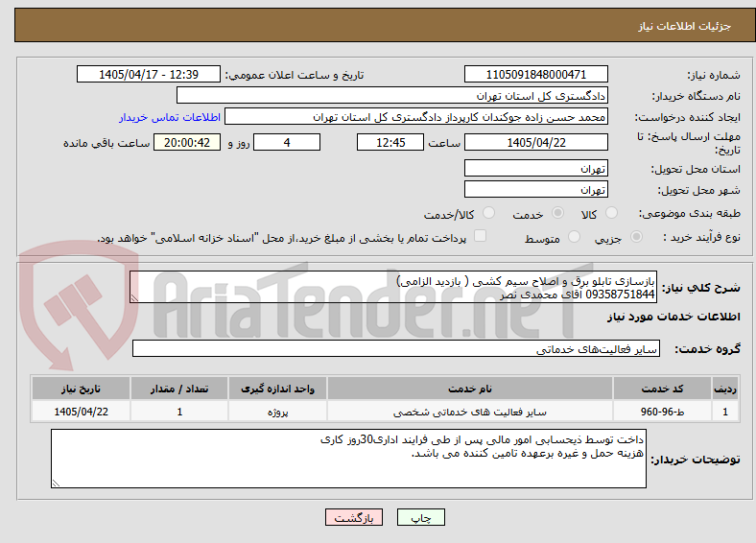This screenshot has height=543, width=756.
Task: Open the اطلاعات تماس خریدار link
Action: 170,117
